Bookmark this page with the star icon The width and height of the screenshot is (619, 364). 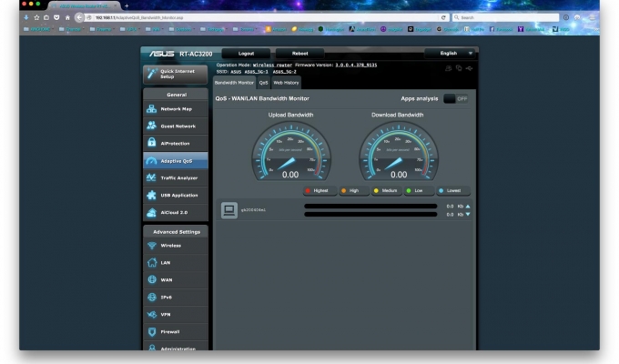point(36,17)
